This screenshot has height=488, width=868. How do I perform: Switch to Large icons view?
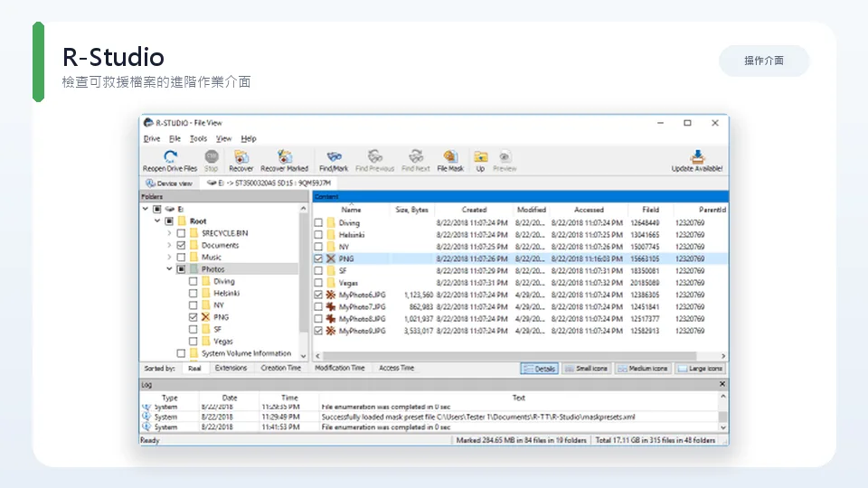point(701,369)
